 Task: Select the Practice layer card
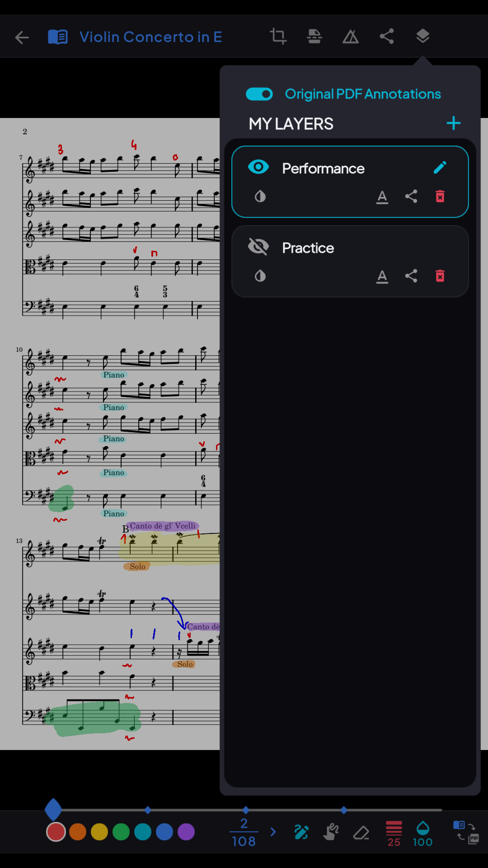tap(350, 261)
